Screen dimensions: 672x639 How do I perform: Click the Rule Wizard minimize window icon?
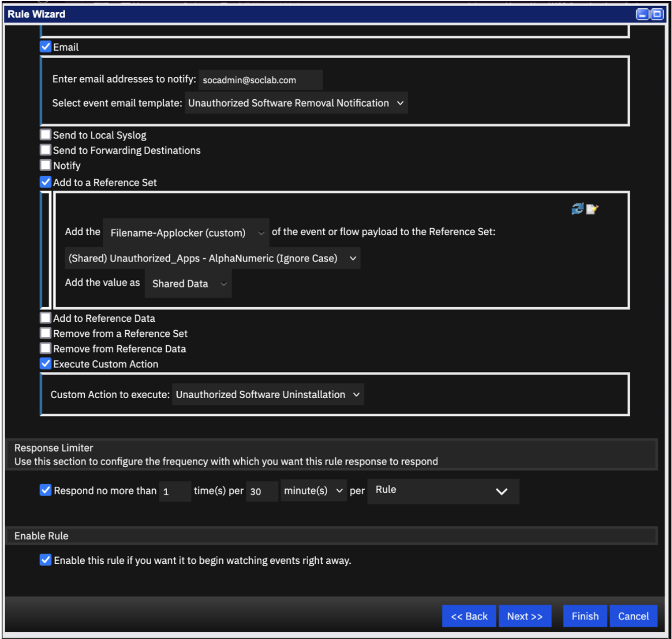642,14
